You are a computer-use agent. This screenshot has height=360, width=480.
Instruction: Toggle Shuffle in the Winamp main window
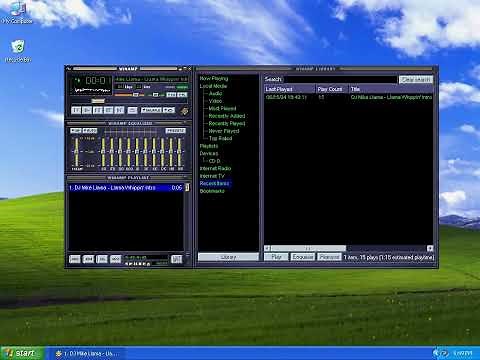tap(151, 110)
